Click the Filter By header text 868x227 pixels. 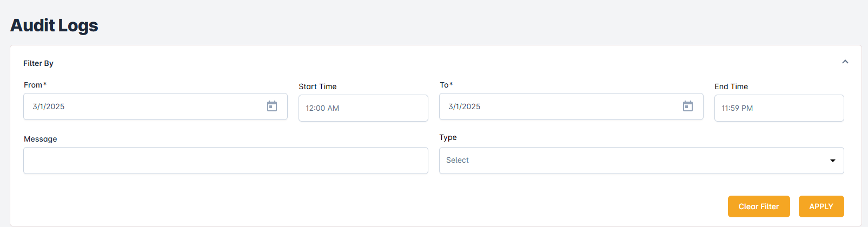coord(38,63)
